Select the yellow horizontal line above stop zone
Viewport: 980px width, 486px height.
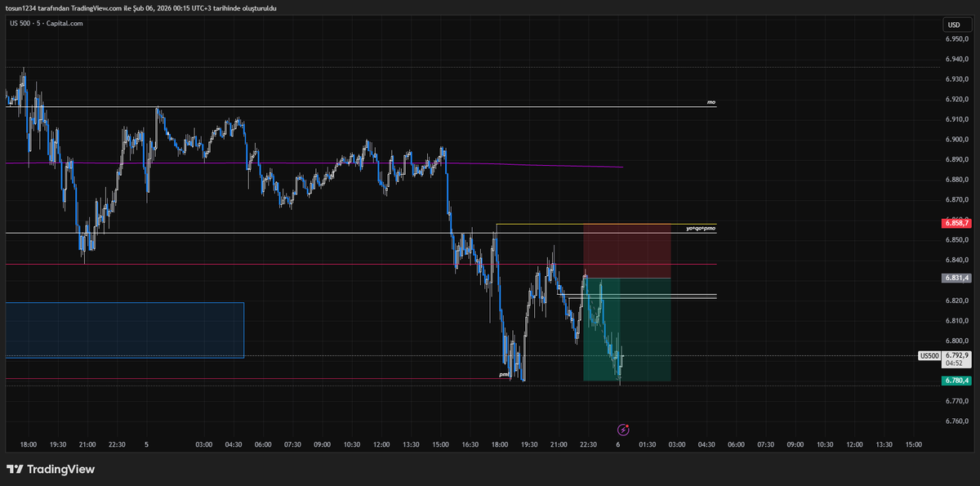coord(606,224)
